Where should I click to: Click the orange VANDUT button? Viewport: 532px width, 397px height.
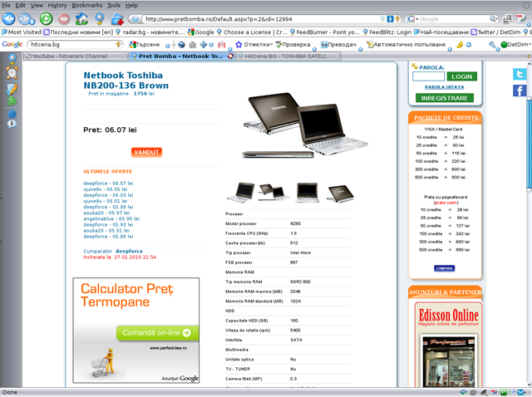[147, 152]
